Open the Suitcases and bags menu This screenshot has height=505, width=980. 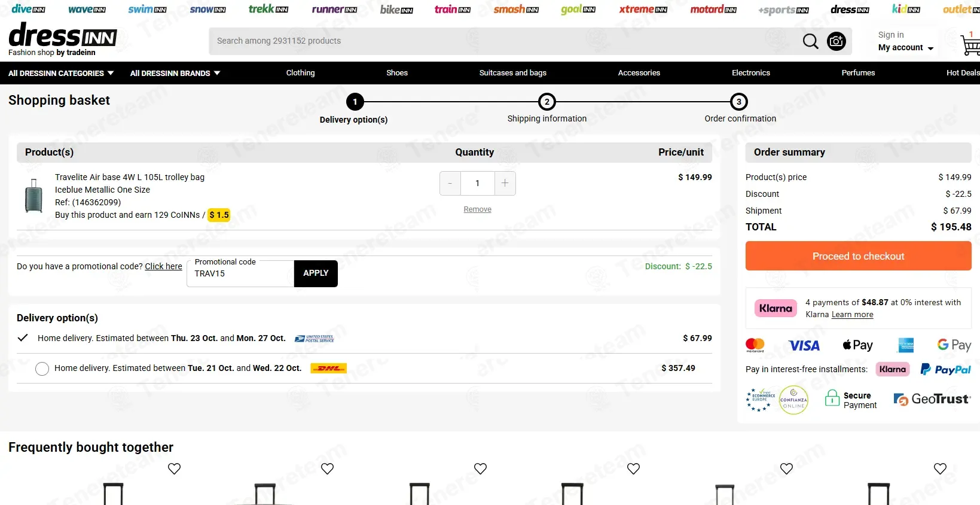512,73
